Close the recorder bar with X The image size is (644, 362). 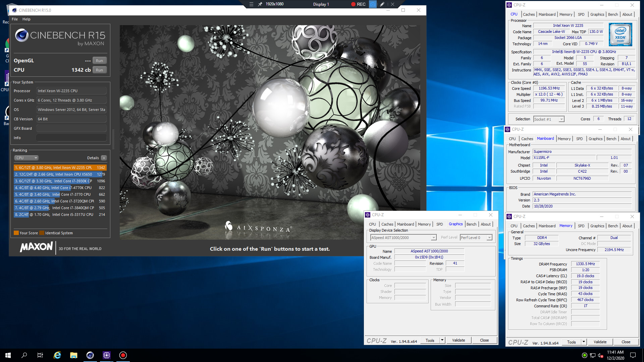pos(392,4)
